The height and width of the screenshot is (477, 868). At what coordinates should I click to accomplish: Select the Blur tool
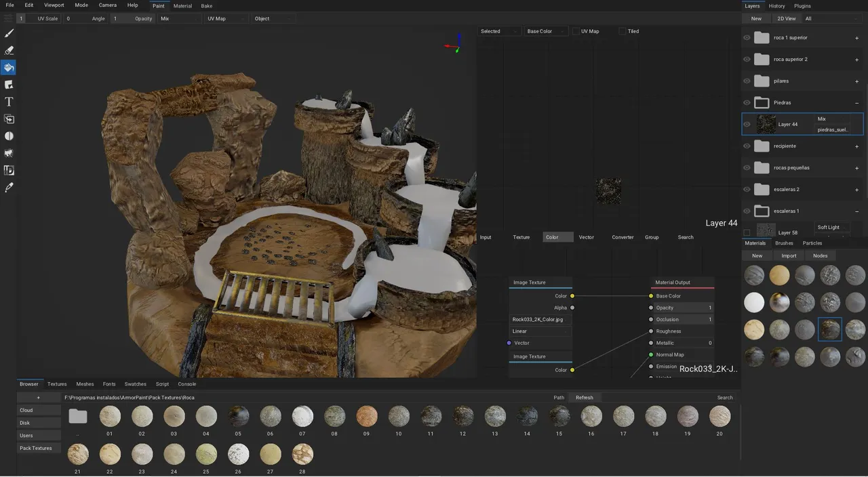(x=9, y=136)
